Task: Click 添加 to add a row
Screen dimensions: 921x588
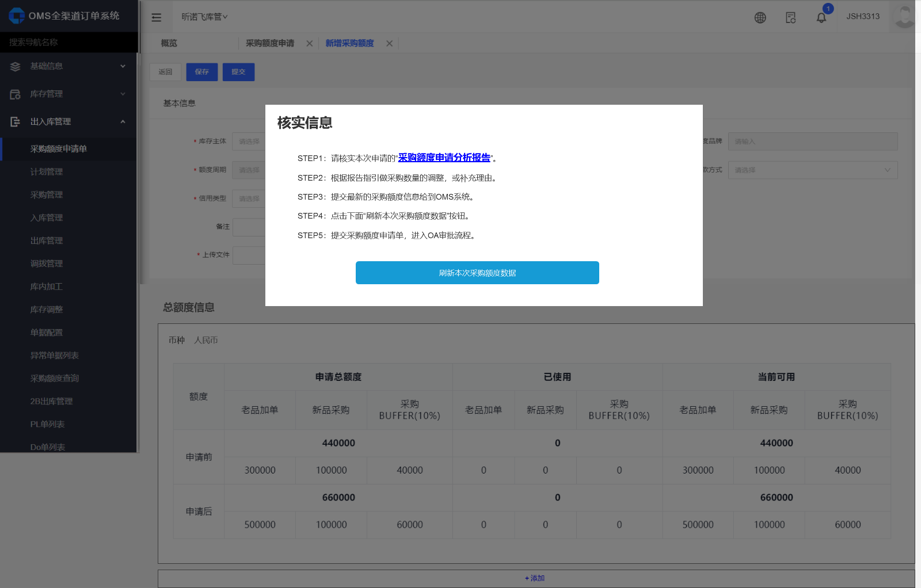Action: [x=534, y=578]
